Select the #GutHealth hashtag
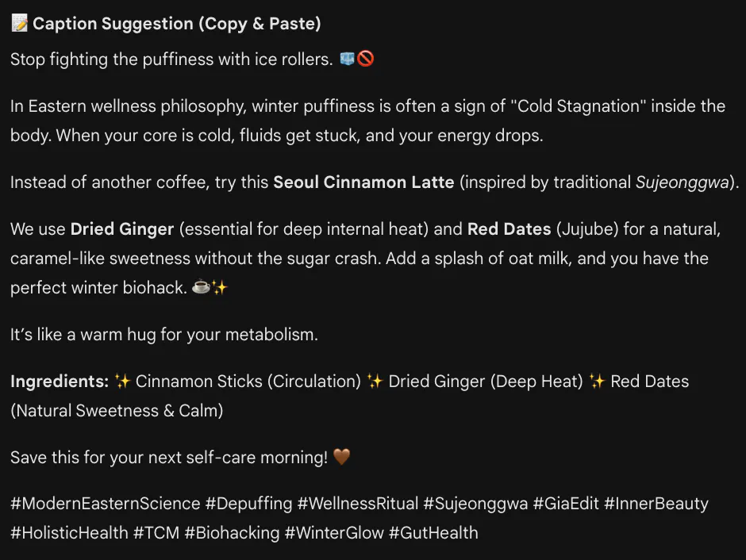Image resolution: width=746 pixels, height=560 pixels. (x=433, y=533)
